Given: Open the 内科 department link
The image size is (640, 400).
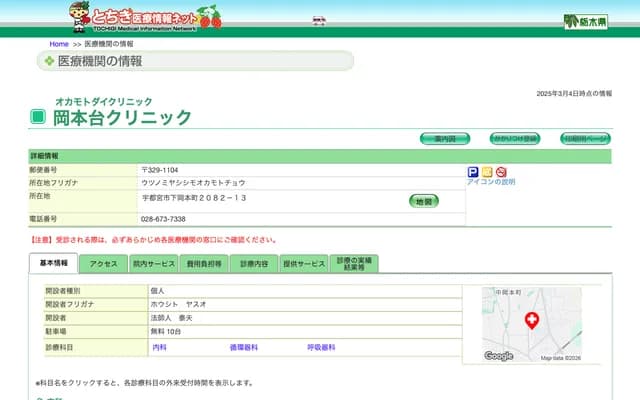Looking at the screenshot, I should click(x=159, y=347).
